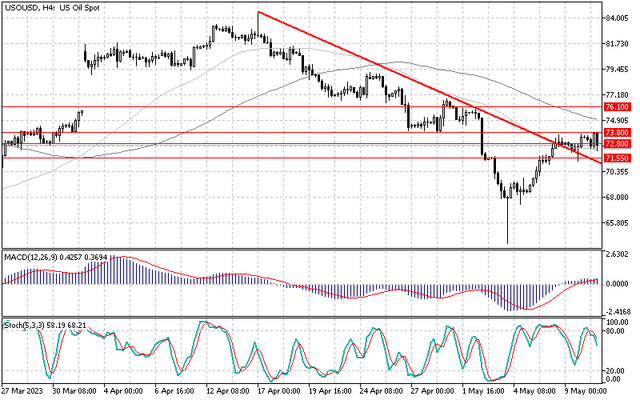Select the red 76.100 price level tag
Screen dimensions: 640x400
[x=617, y=106]
